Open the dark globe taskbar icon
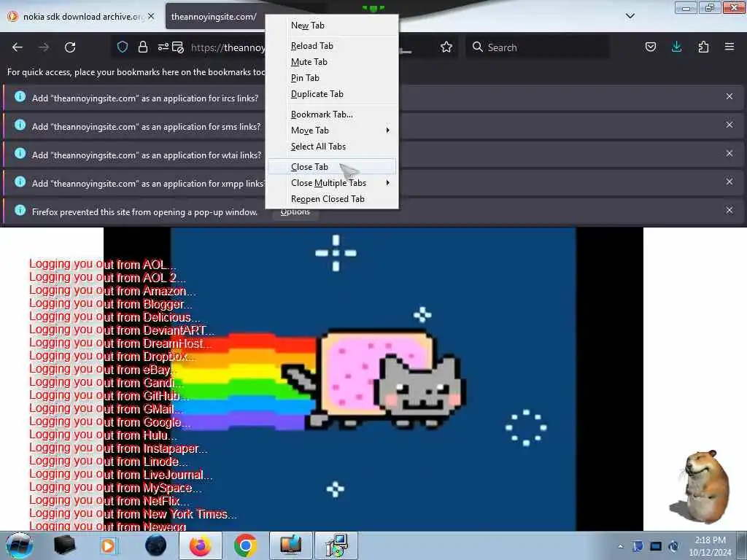This screenshot has height=560, width=747. [155, 545]
